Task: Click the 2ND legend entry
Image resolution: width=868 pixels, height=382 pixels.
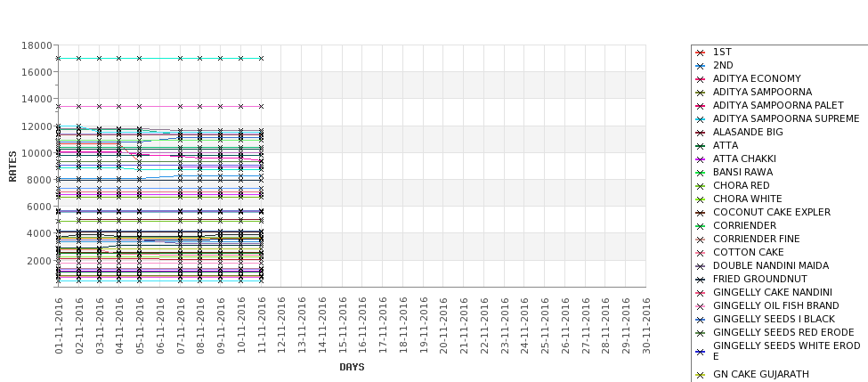Action: click(x=723, y=65)
